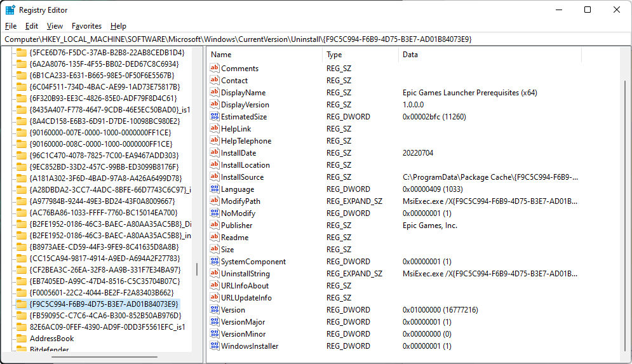The width and height of the screenshot is (632, 364).
Task: Select the Size value name
Action: click(x=227, y=250)
